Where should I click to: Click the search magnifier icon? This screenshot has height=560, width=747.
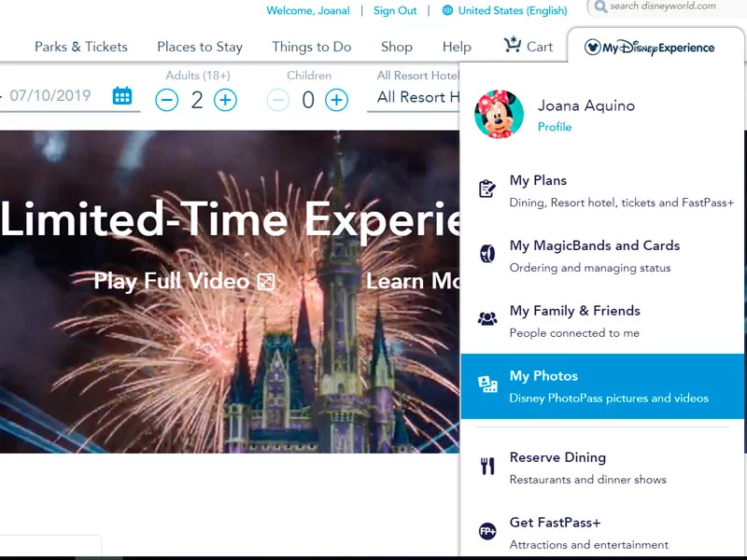click(600, 7)
